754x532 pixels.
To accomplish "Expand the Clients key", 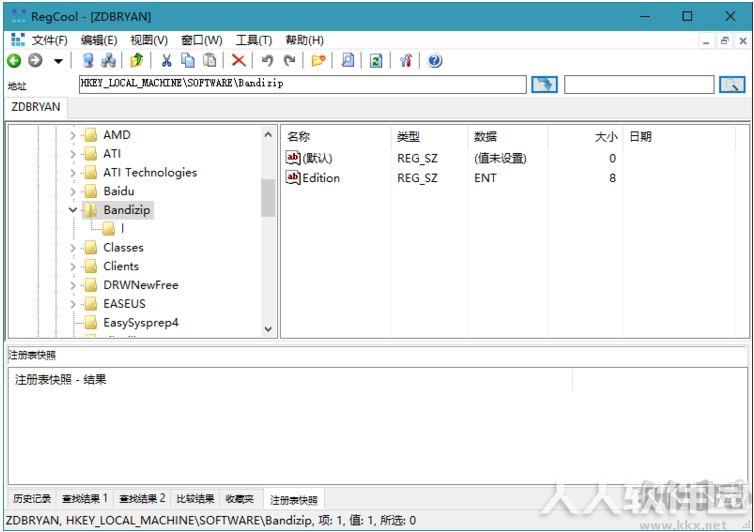I will point(73,266).
